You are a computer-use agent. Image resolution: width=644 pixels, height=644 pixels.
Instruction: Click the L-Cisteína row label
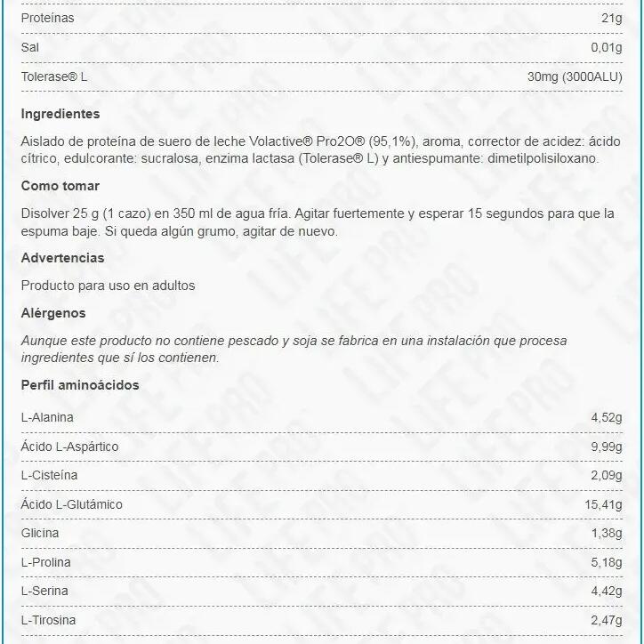(49, 476)
